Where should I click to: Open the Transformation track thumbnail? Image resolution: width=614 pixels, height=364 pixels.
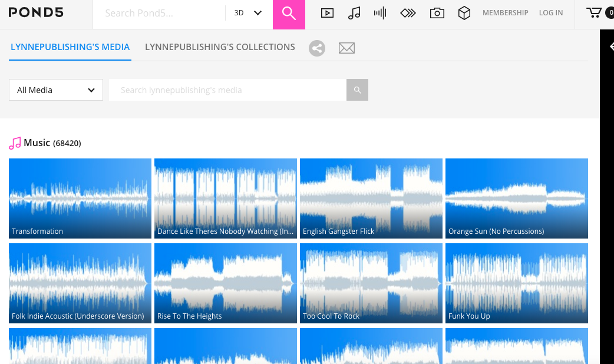click(x=80, y=198)
